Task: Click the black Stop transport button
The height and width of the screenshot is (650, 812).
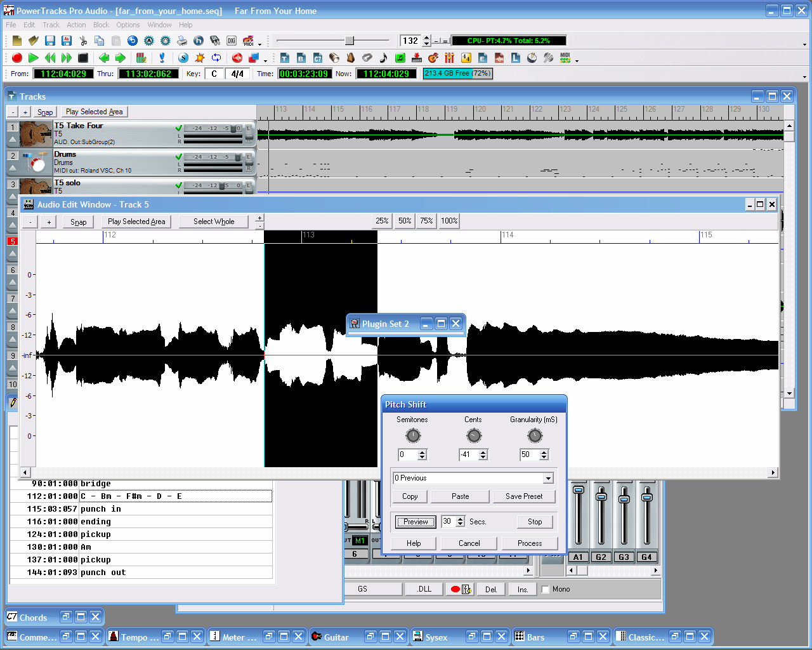Action: click(x=83, y=58)
